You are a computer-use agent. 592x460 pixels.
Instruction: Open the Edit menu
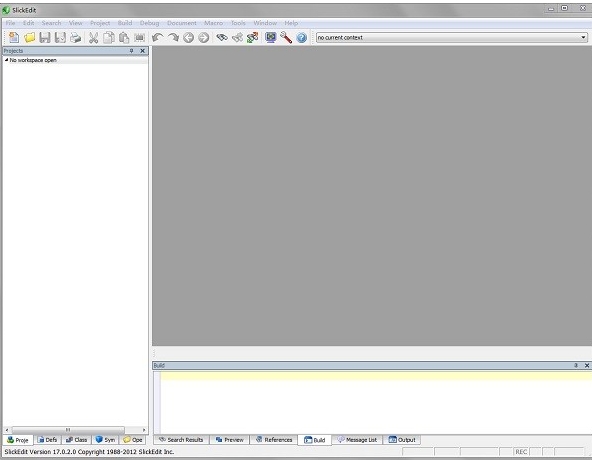click(28, 23)
